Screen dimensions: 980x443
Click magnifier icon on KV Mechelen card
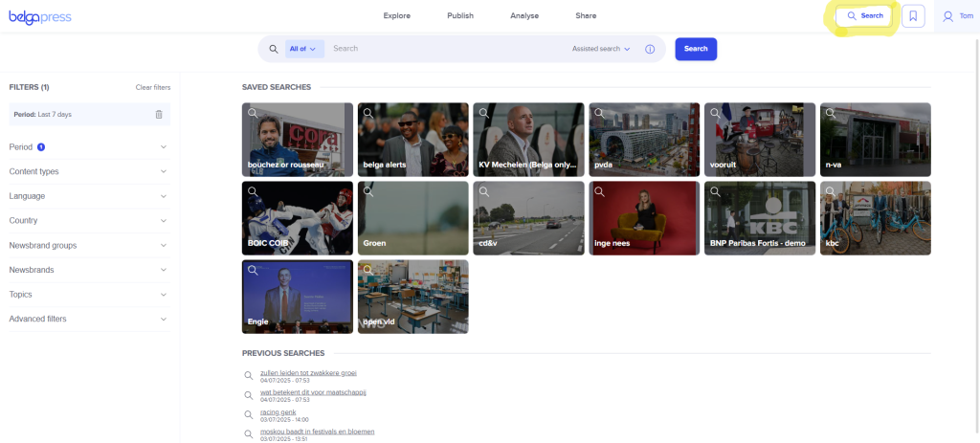click(483, 113)
